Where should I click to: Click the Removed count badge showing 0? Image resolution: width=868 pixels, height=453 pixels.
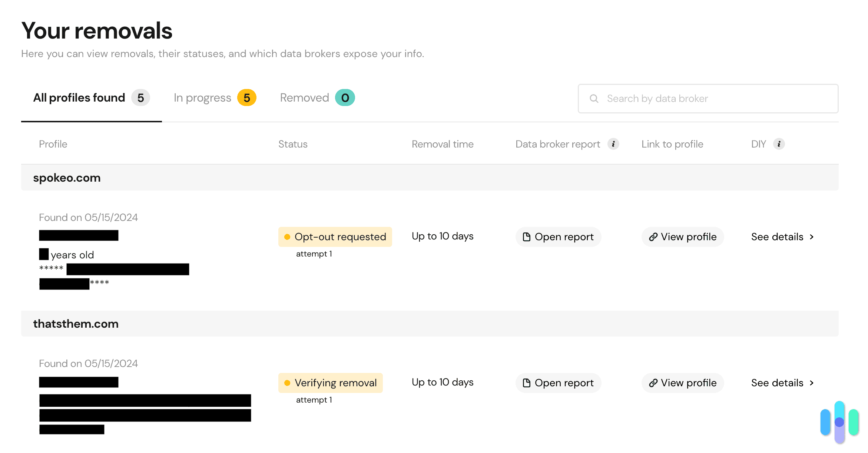[x=345, y=98]
